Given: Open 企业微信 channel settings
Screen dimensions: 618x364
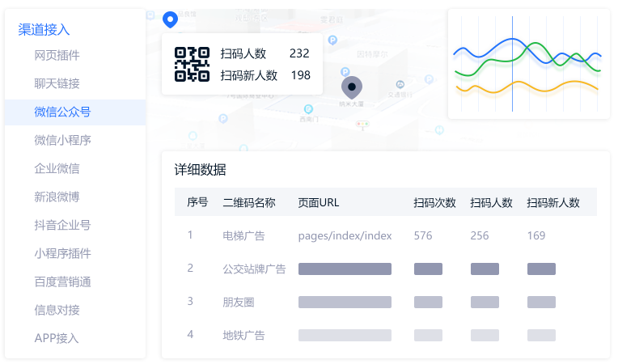Looking at the screenshot, I should [57, 168].
